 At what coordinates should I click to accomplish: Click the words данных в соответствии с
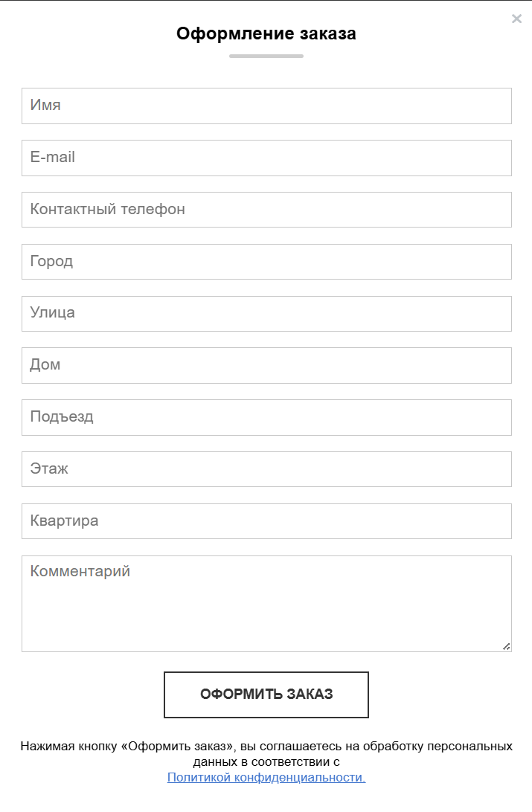[266, 762]
